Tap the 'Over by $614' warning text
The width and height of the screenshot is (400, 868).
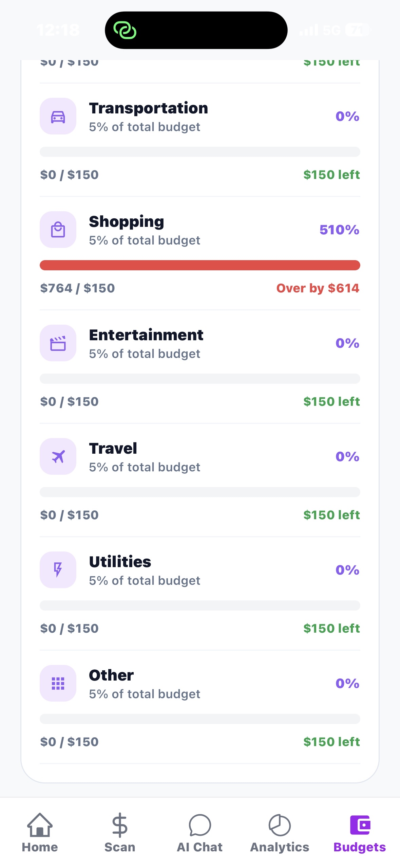click(318, 288)
